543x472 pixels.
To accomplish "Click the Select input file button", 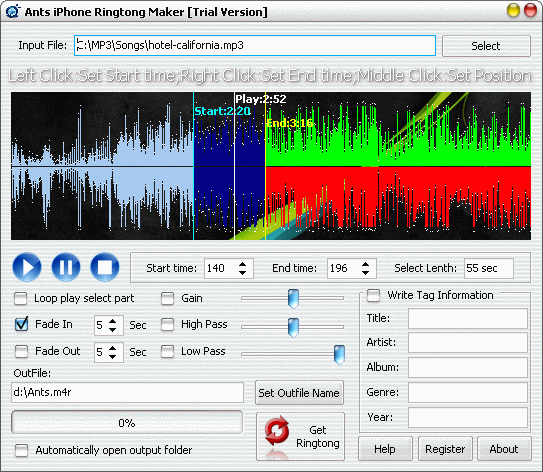I will (x=486, y=46).
